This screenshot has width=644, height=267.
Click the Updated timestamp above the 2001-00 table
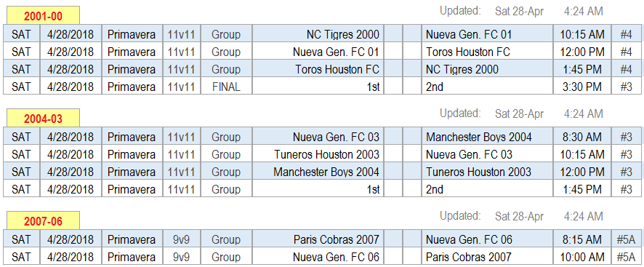[522, 11]
